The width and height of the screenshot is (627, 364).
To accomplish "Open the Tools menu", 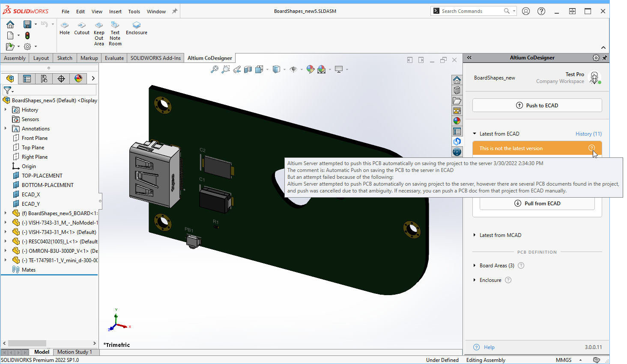I will pos(134,12).
